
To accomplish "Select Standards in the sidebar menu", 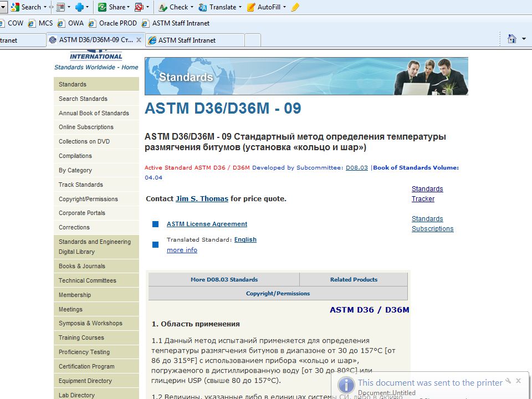I will click(x=96, y=84).
